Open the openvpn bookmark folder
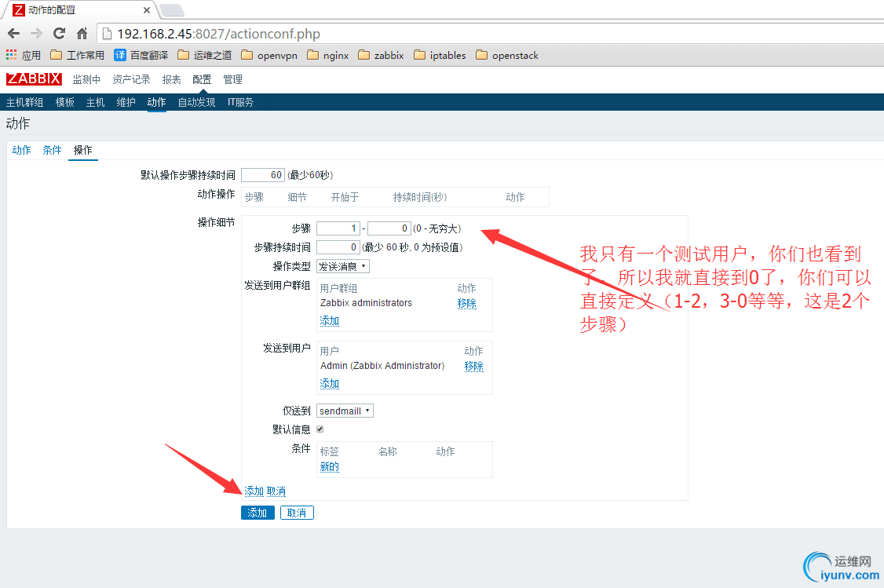Viewport: 884px width, 588px height. point(269,55)
